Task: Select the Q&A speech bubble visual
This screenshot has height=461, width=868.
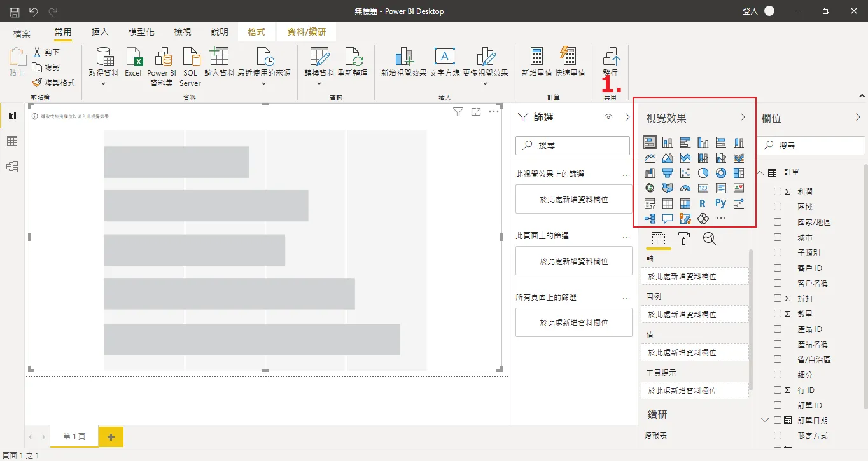Action: point(668,219)
